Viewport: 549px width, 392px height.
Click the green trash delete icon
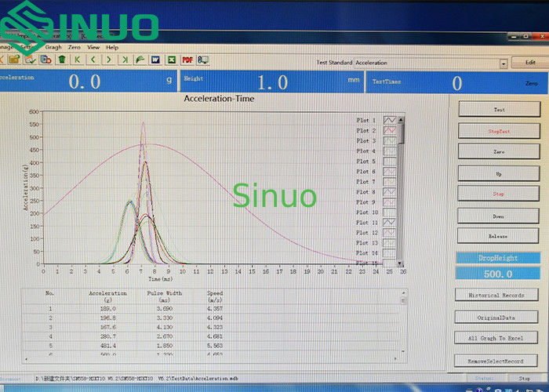(61, 60)
